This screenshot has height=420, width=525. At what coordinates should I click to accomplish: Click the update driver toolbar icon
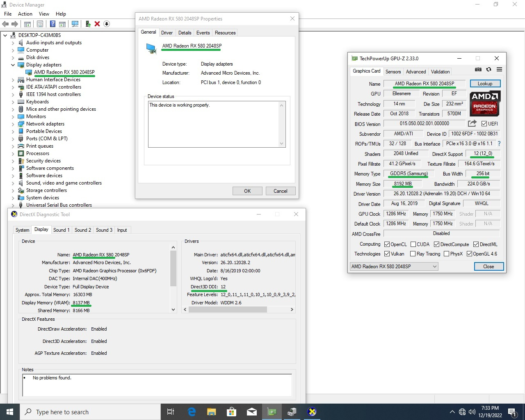(88, 24)
